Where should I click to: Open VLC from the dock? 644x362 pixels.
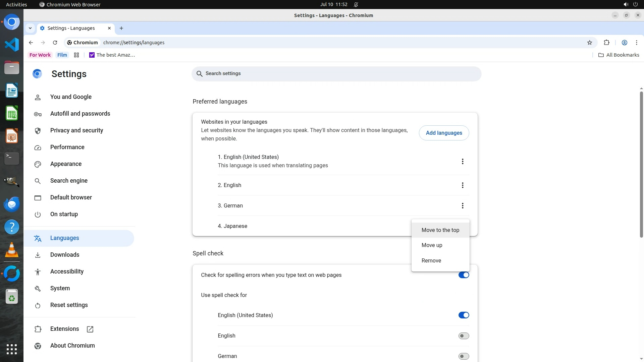point(12,250)
